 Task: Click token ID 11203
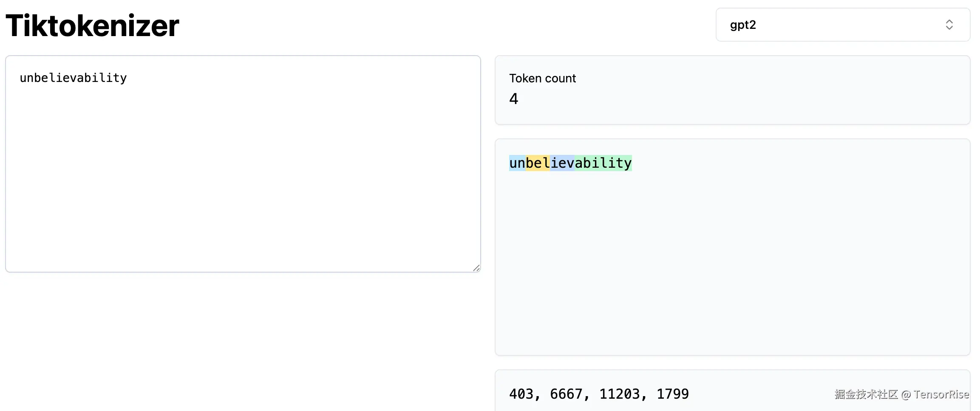pyautogui.click(x=619, y=394)
